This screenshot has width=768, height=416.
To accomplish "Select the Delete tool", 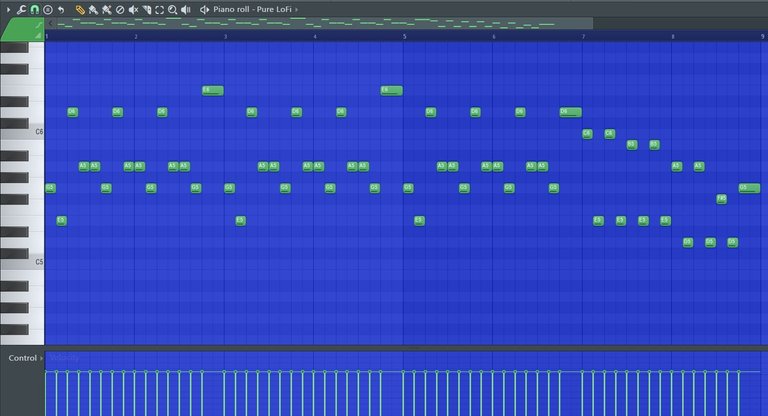I will 120,9.
